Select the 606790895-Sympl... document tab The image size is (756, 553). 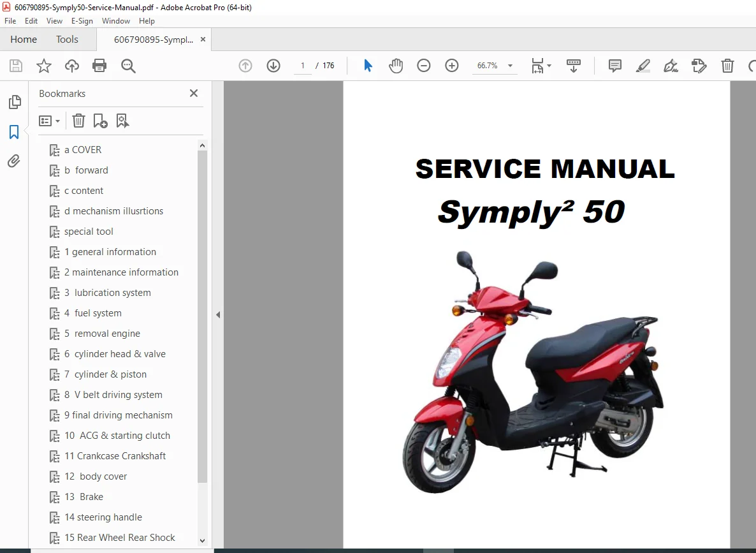[154, 40]
